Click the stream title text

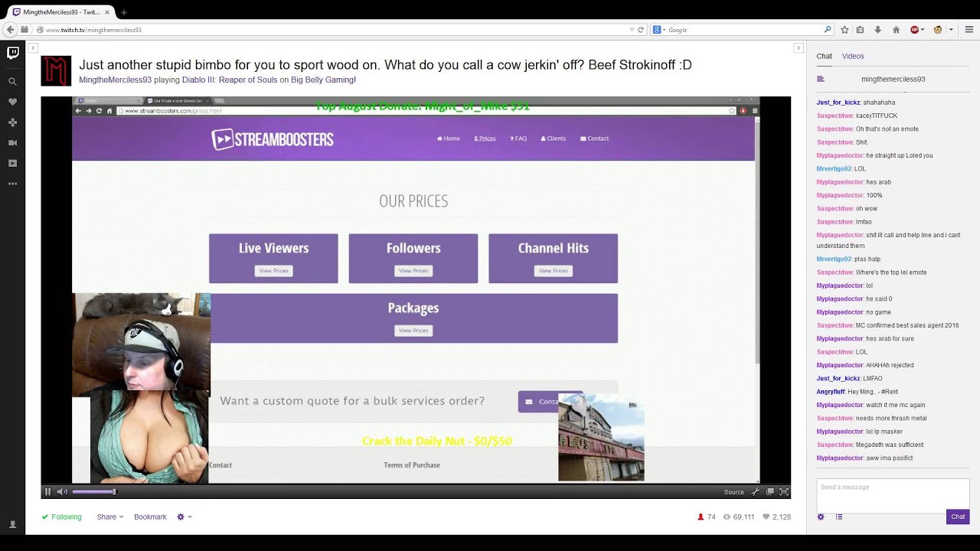coord(385,65)
